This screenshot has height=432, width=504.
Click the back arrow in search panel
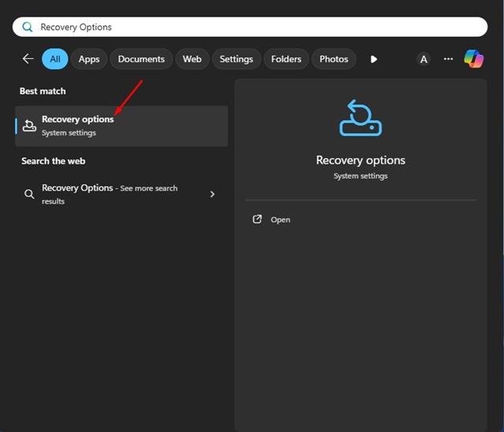click(x=28, y=59)
